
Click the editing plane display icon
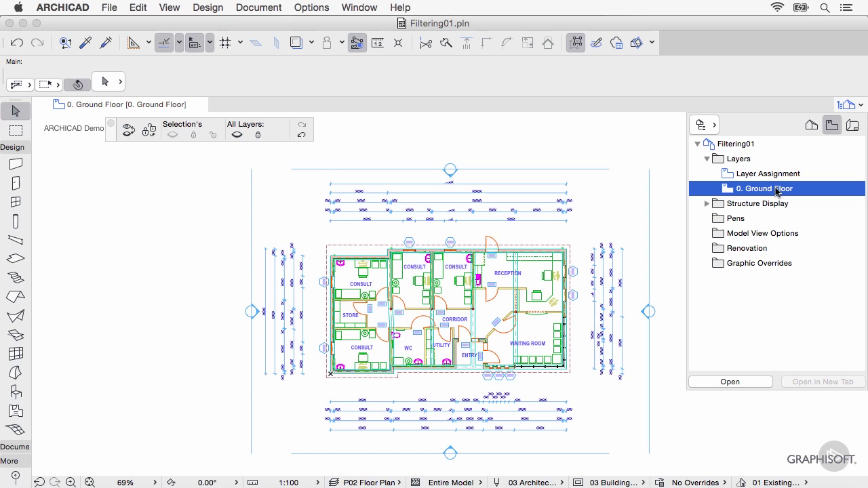point(256,43)
